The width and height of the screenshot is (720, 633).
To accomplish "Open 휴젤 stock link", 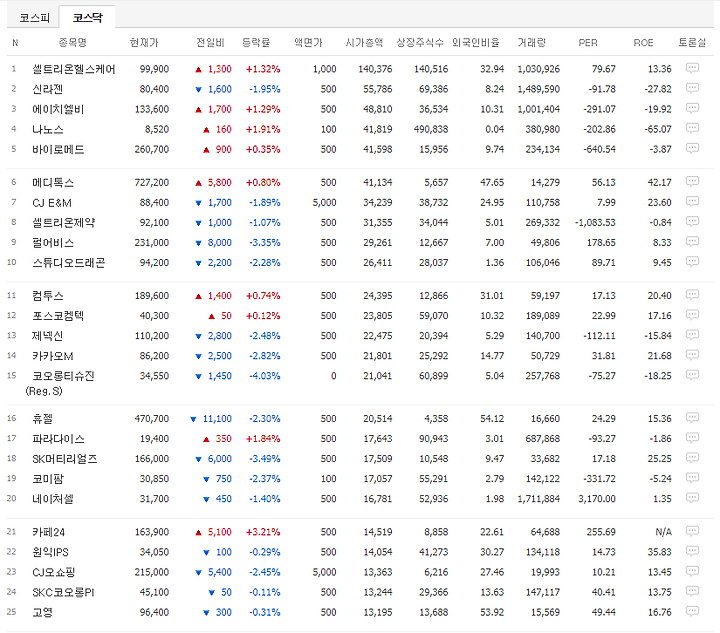I will pos(42,419).
